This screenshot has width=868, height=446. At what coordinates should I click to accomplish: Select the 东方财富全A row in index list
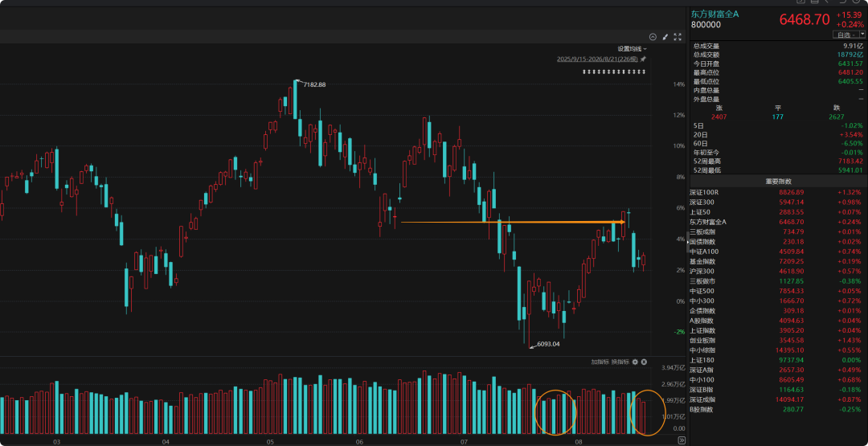(776, 222)
